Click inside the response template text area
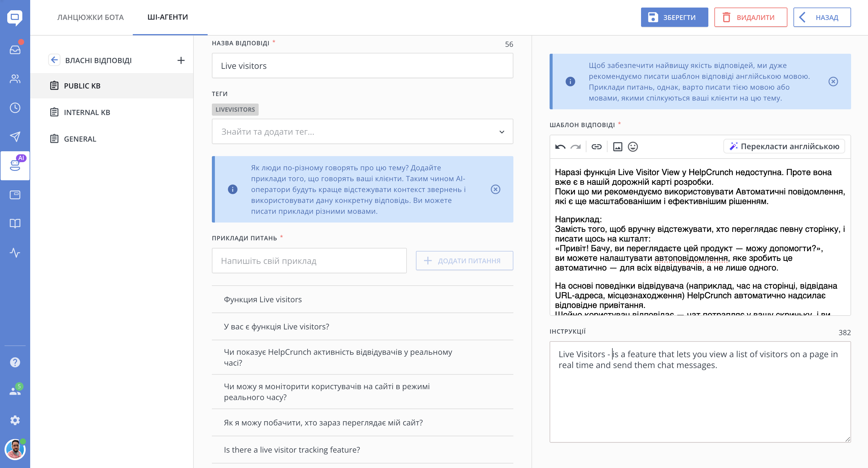This screenshot has height=468, width=868. click(700, 237)
